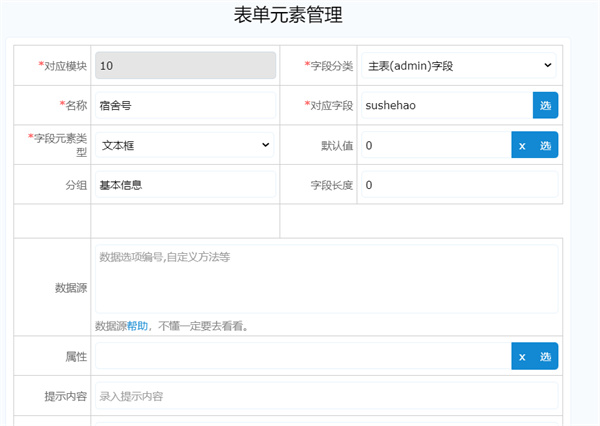Screen dimensions: 600x426
Task: Click the text 不懂一定要去看看
Action: tap(201, 326)
